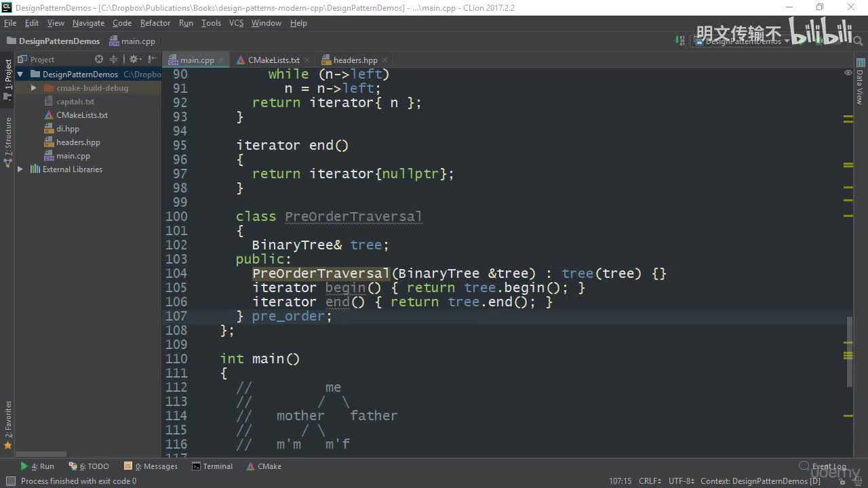
Task: Open the Edit menu
Action: tap(32, 23)
